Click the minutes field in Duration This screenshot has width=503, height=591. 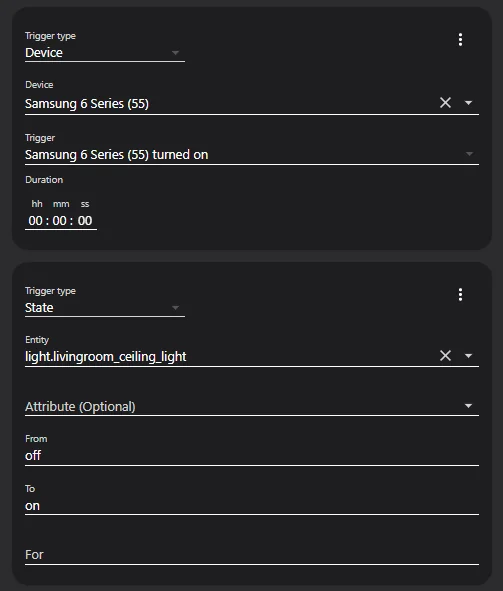click(x=60, y=220)
